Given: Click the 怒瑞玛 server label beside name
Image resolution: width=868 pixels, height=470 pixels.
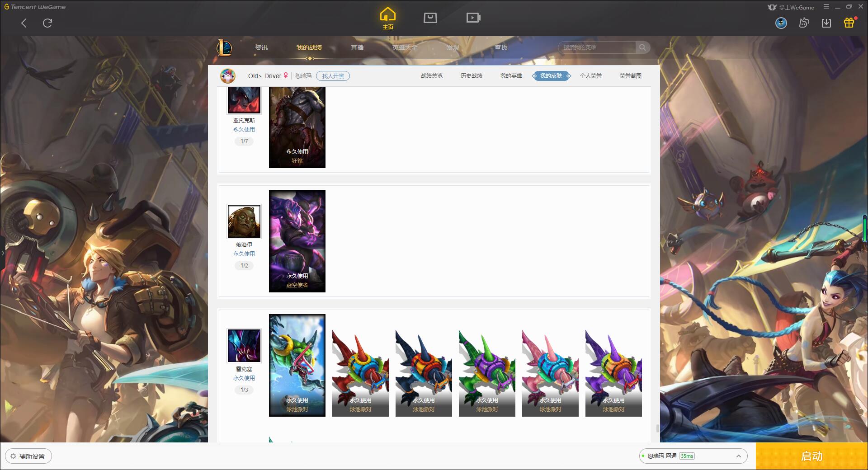Looking at the screenshot, I should (x=303, y=76).
